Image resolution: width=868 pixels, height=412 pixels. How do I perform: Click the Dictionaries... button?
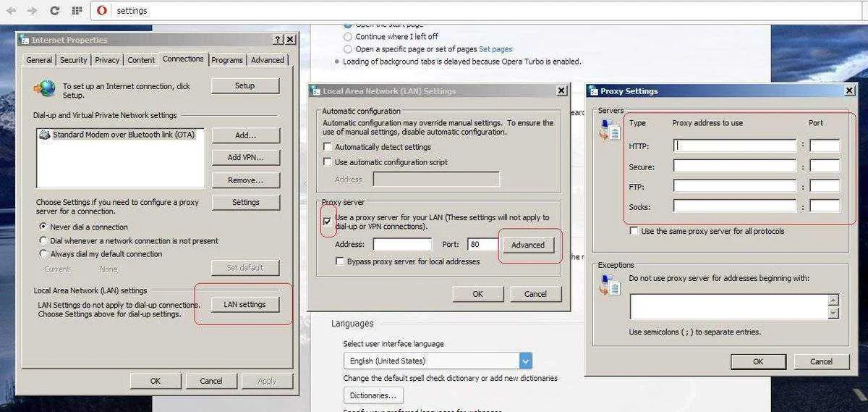(x=373, y=395)
